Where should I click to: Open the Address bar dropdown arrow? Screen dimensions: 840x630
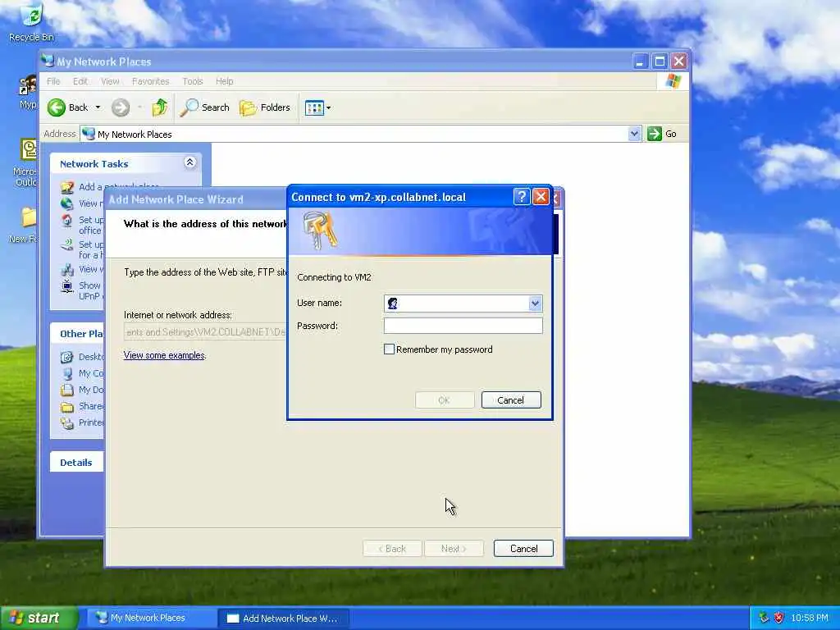(x=634, y=134)
